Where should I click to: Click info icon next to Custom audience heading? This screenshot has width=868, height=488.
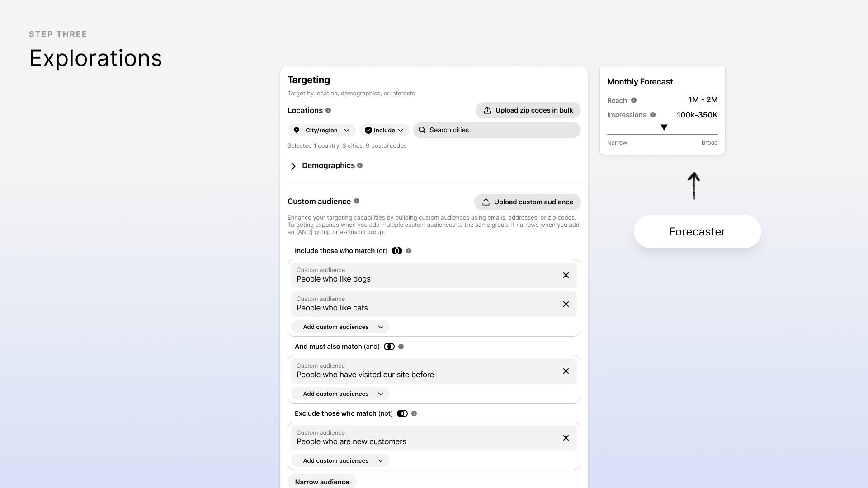[357, 201]
